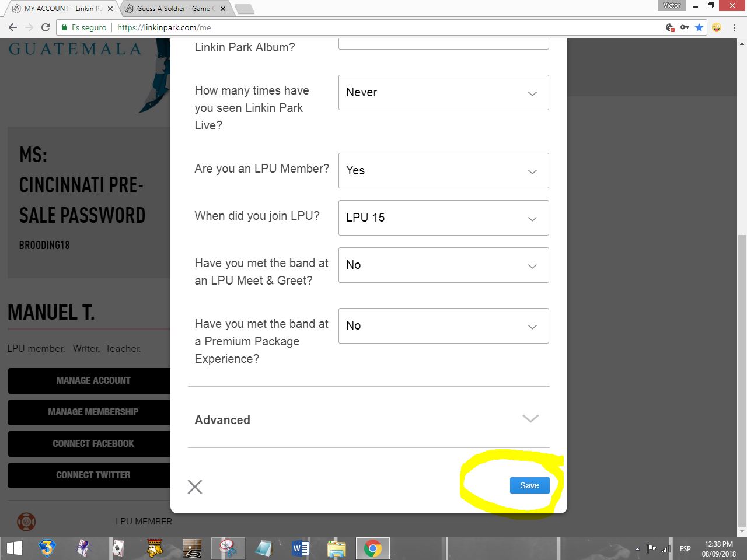Dismiss the form with the X icon
The width and height of the screenshot is (747, 560).
(x=195, y=487)
